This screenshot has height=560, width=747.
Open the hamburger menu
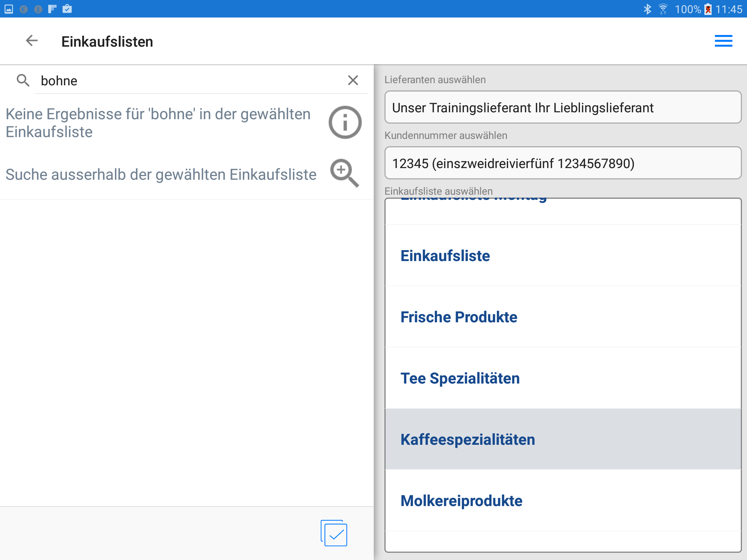[723, 41]
